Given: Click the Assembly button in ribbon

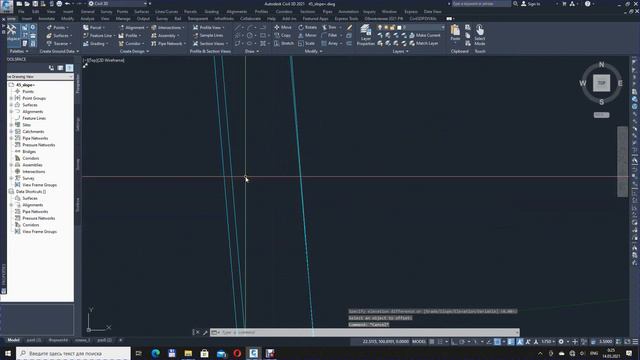Looking at the screenshot, I should 165,36.
